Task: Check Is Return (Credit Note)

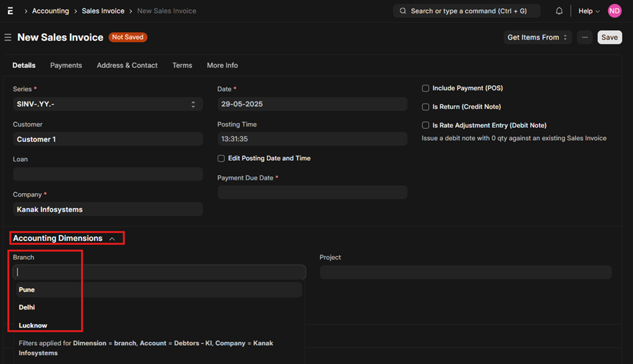Action: 426,107
